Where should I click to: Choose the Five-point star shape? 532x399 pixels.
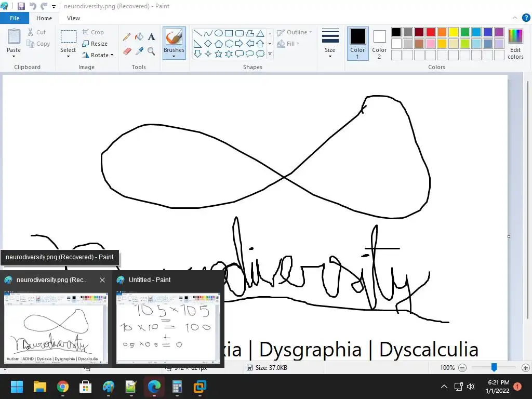[x=219, y=54]
